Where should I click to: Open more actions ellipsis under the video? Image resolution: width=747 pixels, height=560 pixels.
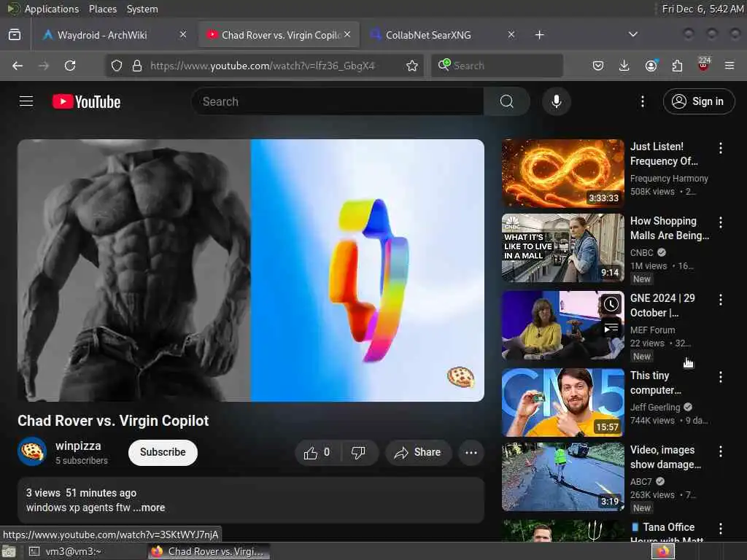[471, 452]
